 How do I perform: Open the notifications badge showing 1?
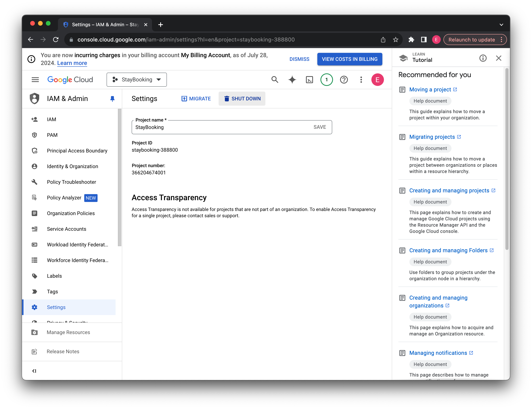pos(326,80)
